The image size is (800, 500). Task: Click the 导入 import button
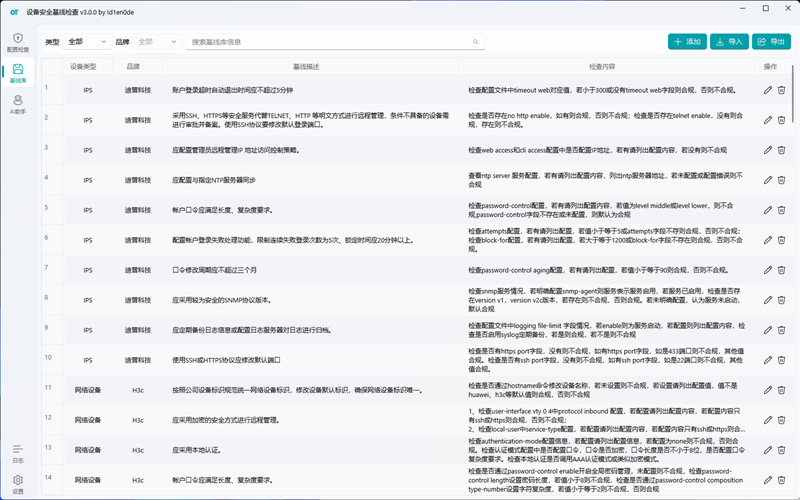[x=729, y=42]
